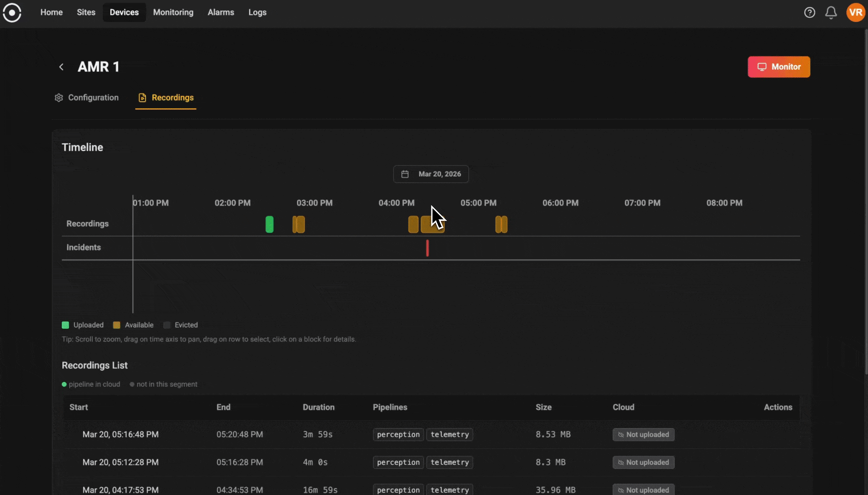868x495 pixels.
Task: Click the red incident marker
Action: [x=427, y=248]
